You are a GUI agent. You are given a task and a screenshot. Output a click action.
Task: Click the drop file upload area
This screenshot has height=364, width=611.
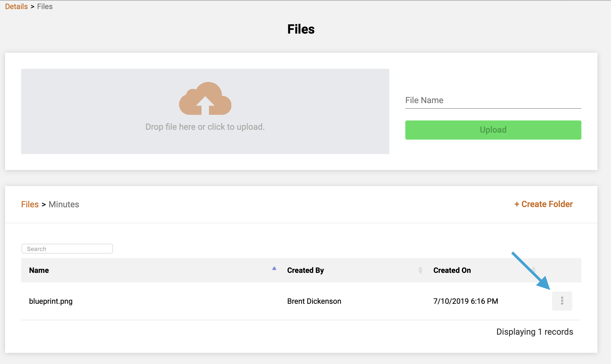(205, 111)
